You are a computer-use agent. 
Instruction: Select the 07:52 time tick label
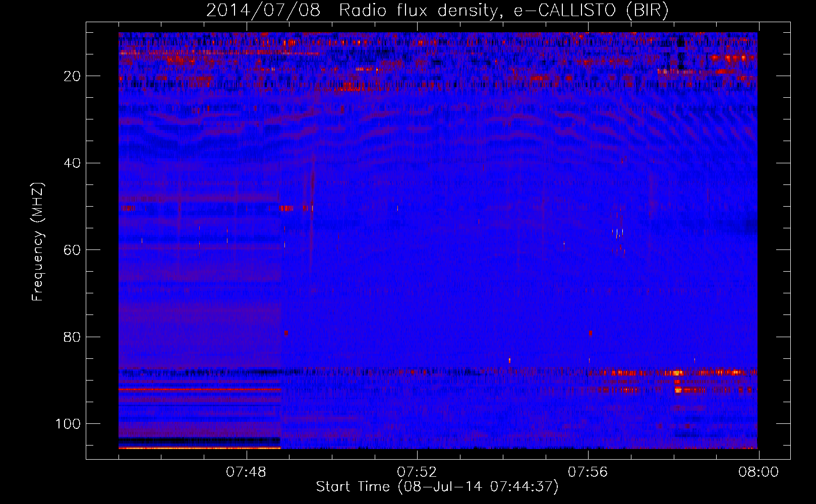(417, 472)
